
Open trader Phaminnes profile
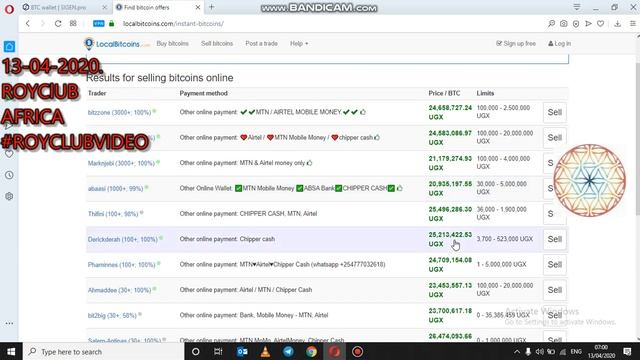(121, 265)
